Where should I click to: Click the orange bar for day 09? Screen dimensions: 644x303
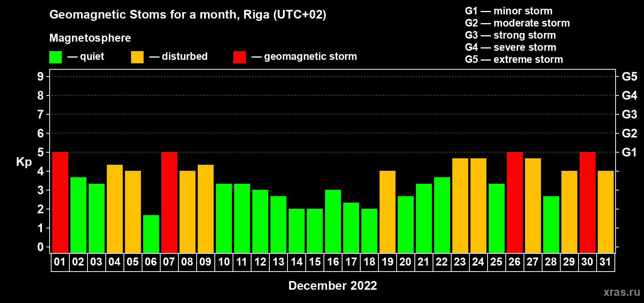[206, 209]
